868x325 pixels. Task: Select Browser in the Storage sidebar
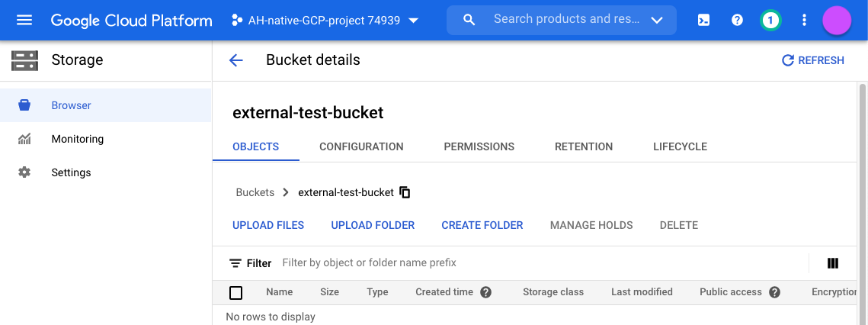click(x=105, y=105)
